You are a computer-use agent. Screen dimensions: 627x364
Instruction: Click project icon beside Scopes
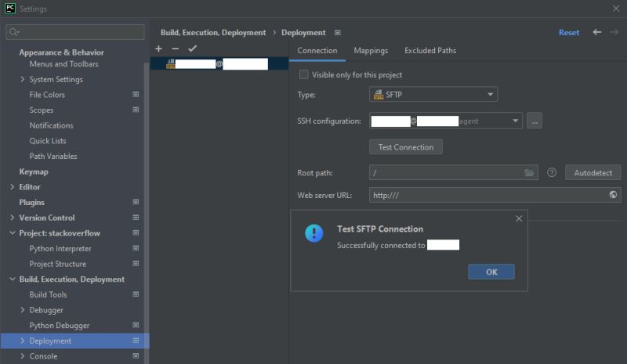point(136,110)
